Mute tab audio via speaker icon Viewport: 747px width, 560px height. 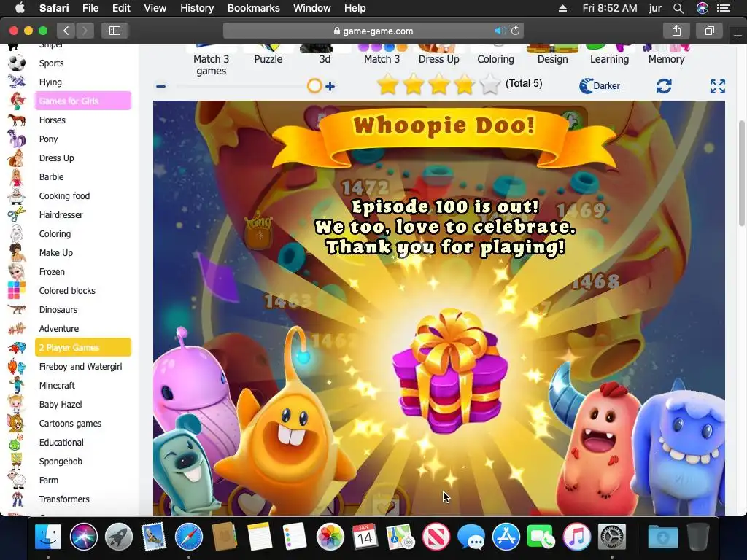click(500, 31)
